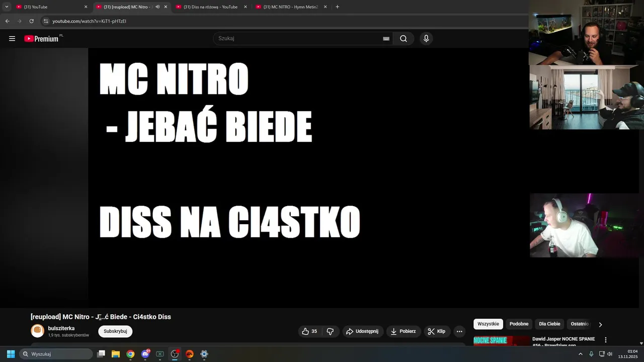Click the video player showing MC NITRO
644x362 pixels.
click(x=308, y=177)
